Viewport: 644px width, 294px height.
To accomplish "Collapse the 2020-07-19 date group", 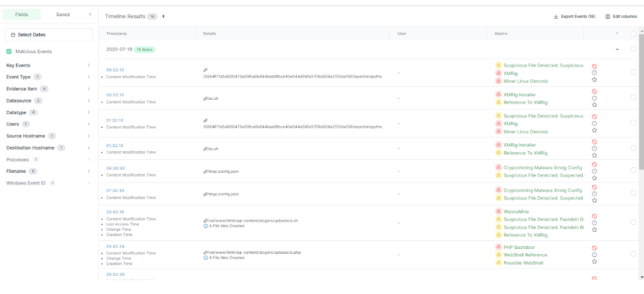I will point(617,49).
